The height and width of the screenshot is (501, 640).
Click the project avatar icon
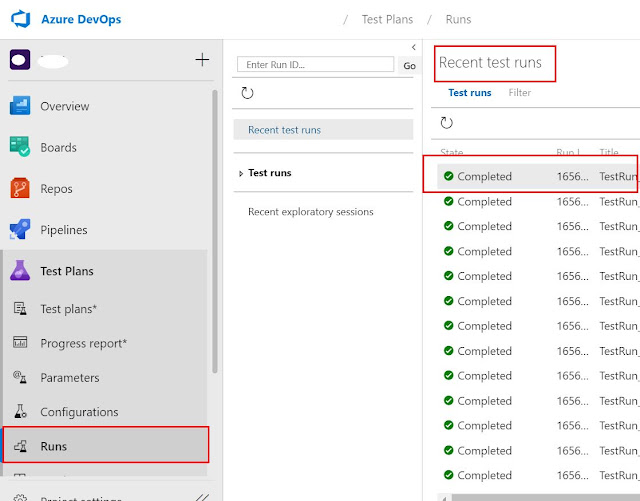tap(20, 60)
